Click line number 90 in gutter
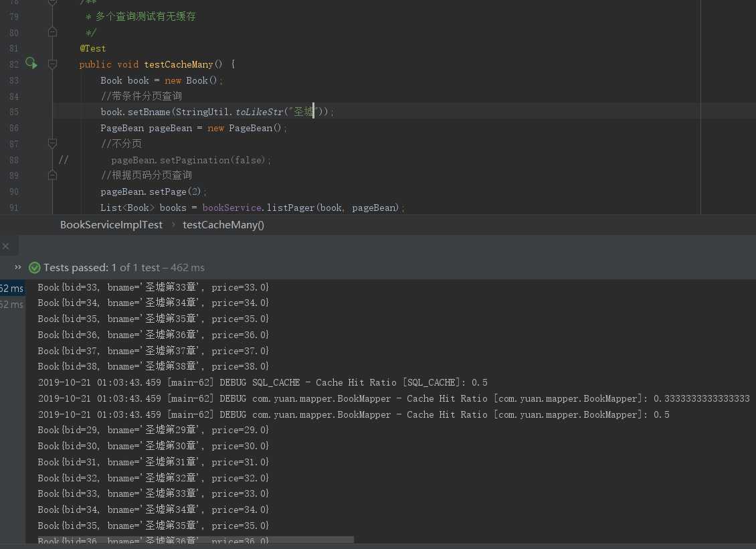Image resolution: width=756 pixels, height=549 pixels. pyautogui.click(x=14, y=191)
